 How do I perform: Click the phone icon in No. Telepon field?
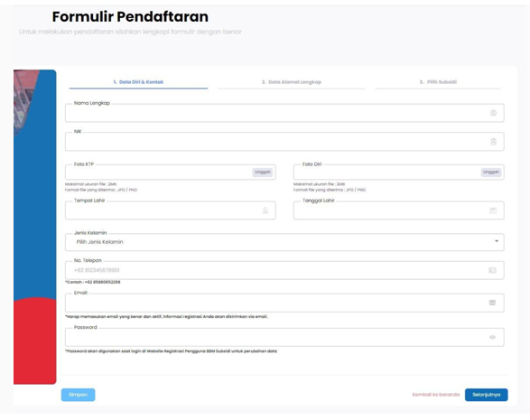[492, 270]
